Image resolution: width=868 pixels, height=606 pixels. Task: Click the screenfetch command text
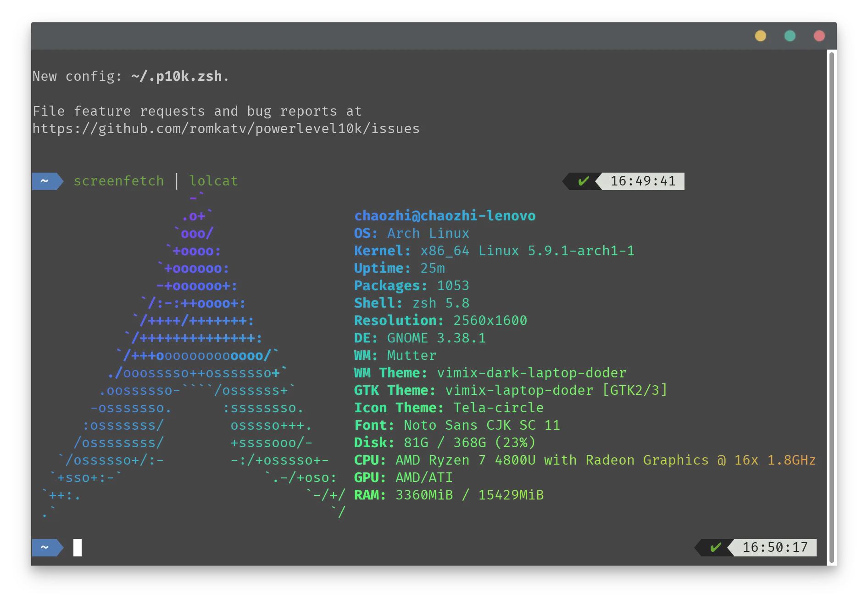pos(119,181)
